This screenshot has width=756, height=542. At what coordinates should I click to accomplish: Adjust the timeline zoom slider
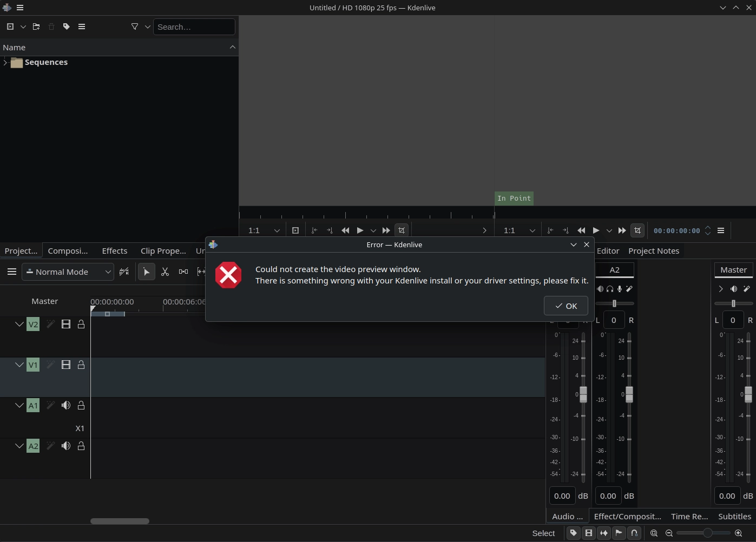pos(704,533)
